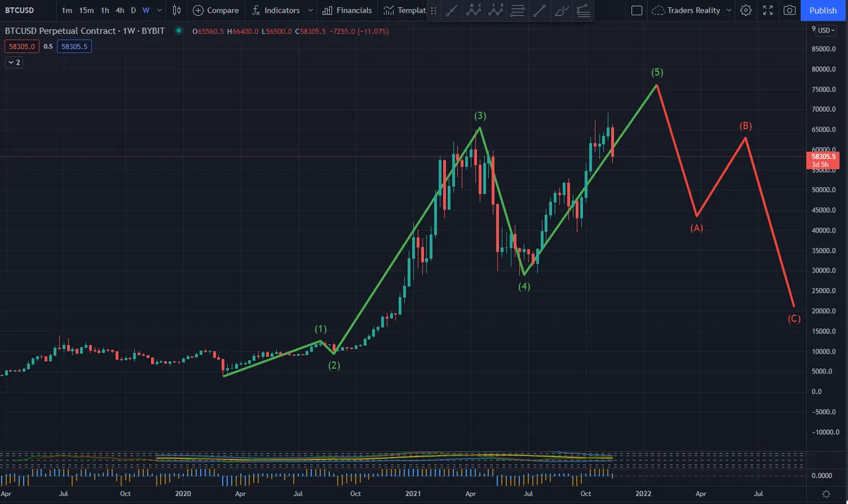Open the select layout square icon
This screenshot has height=504, width=848.
pyautogui.click(x=637, y=11)
